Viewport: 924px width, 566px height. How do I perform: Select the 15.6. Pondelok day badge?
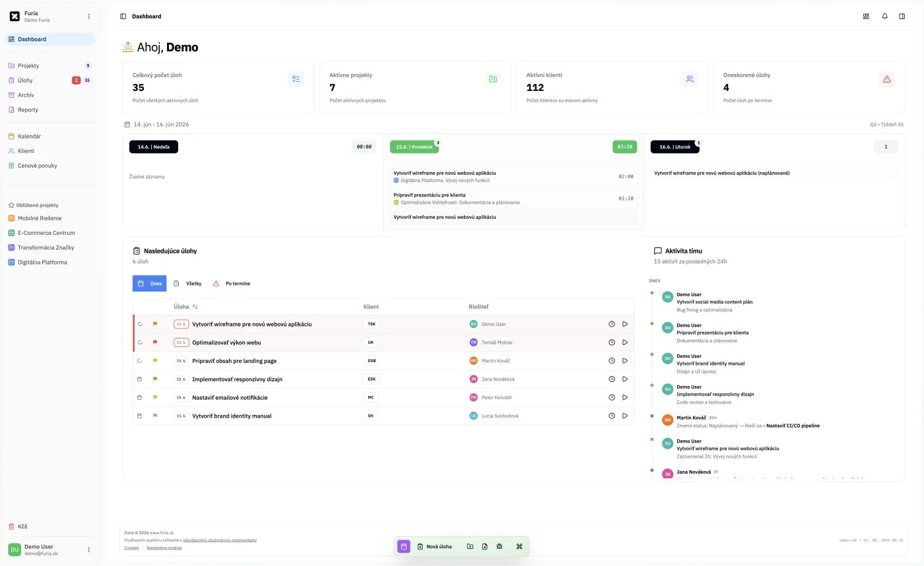point(414,147)
